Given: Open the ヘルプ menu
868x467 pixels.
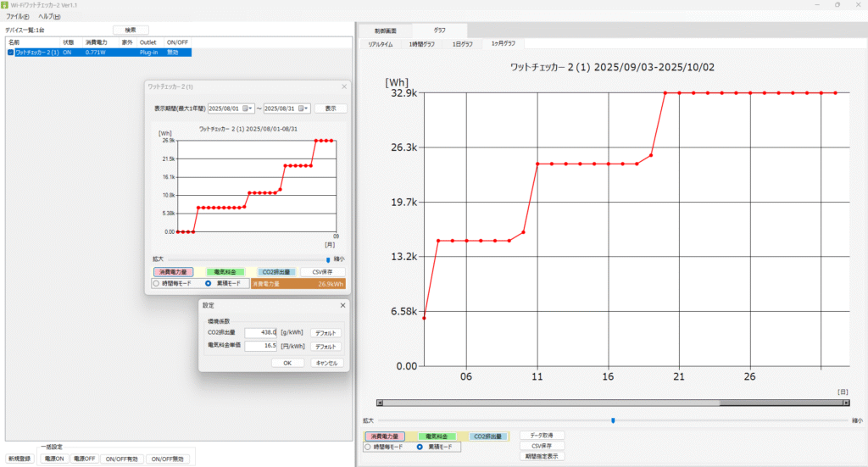Looking at the screenshot, I should 48,17.
